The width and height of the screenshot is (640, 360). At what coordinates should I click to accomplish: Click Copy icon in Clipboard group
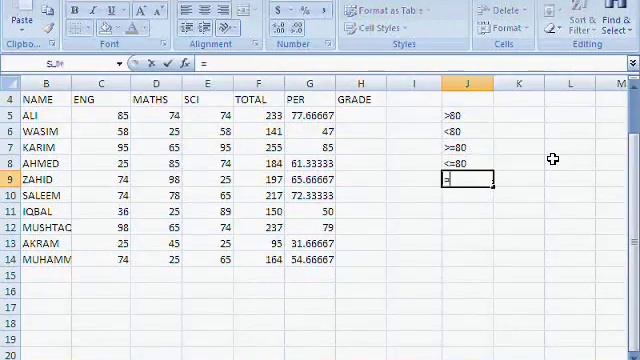click(x=48, y=11)
